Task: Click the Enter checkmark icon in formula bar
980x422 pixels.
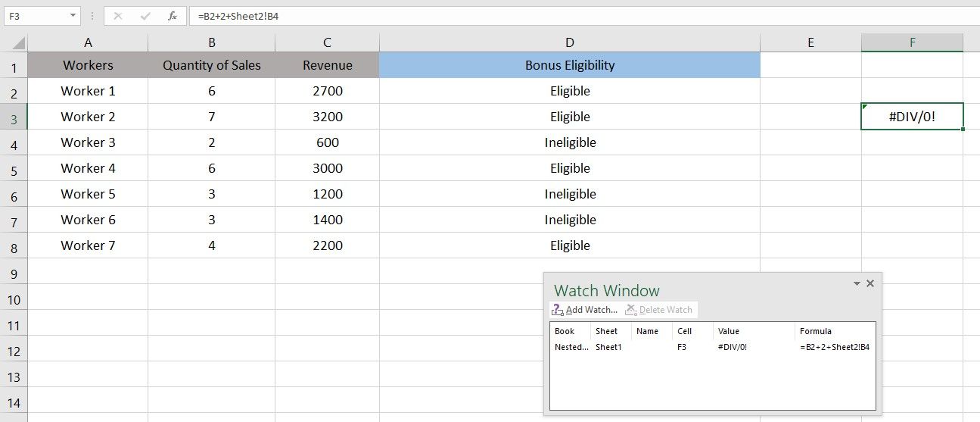Action: point(145,16)
